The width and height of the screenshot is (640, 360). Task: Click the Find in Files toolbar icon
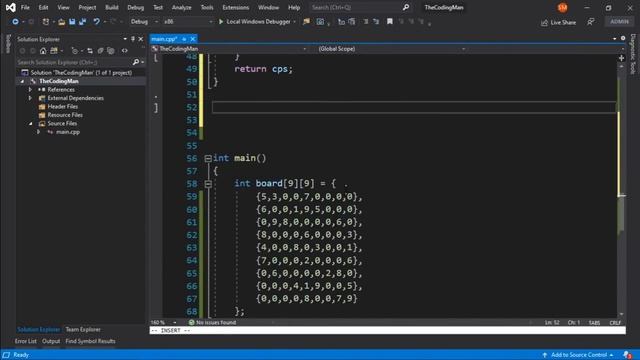click(306, 22)
